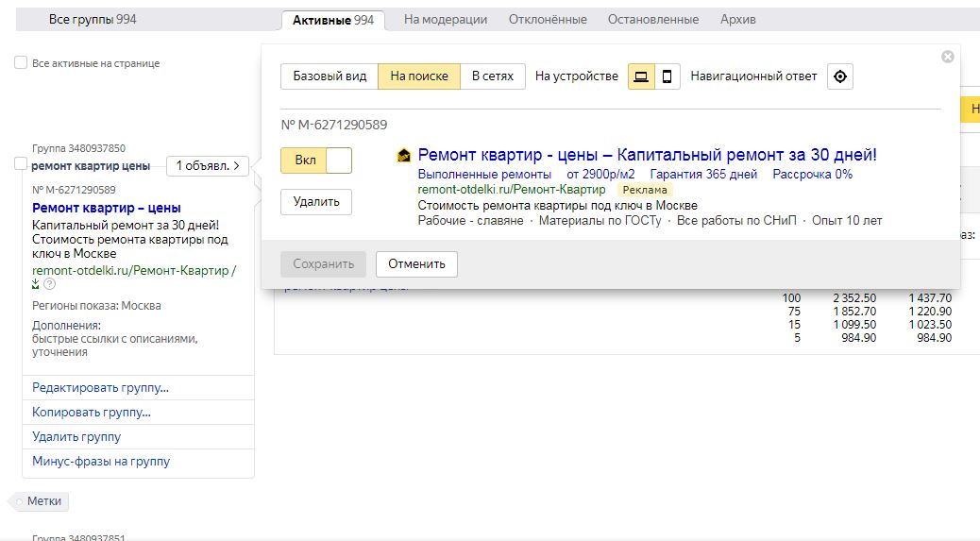Click the green remont-otdelki.ru URL in preview
Viewport: 980px width, 541px height.
click(512, 189)
